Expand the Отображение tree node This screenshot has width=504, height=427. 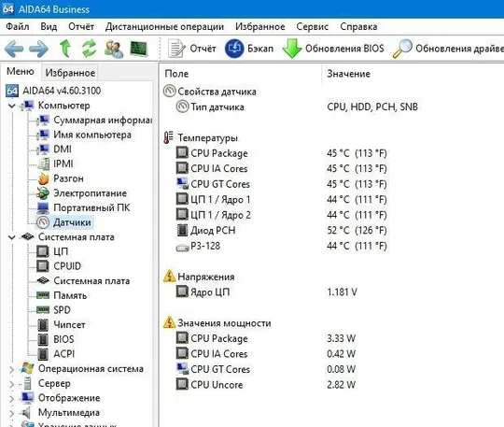tap(11, 399)
